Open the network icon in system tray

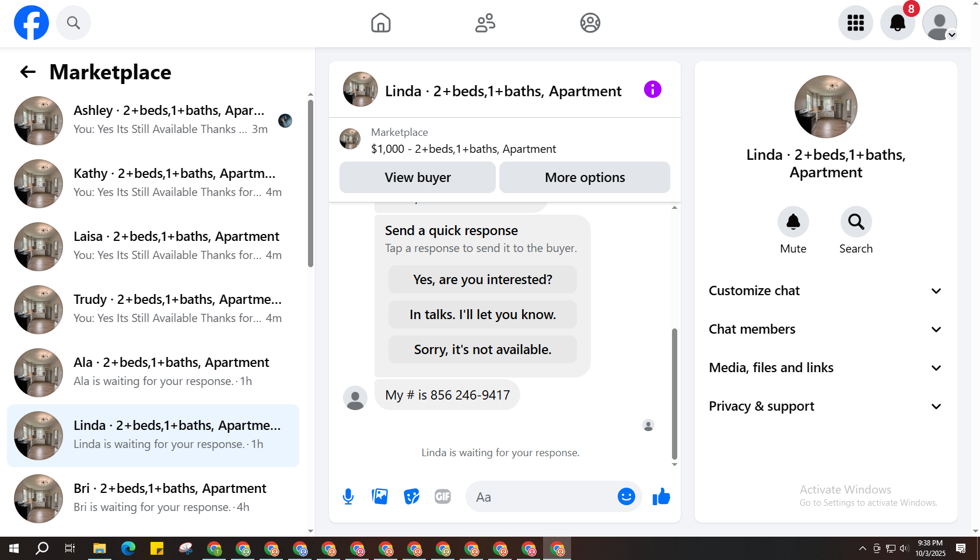click(891, 548)
